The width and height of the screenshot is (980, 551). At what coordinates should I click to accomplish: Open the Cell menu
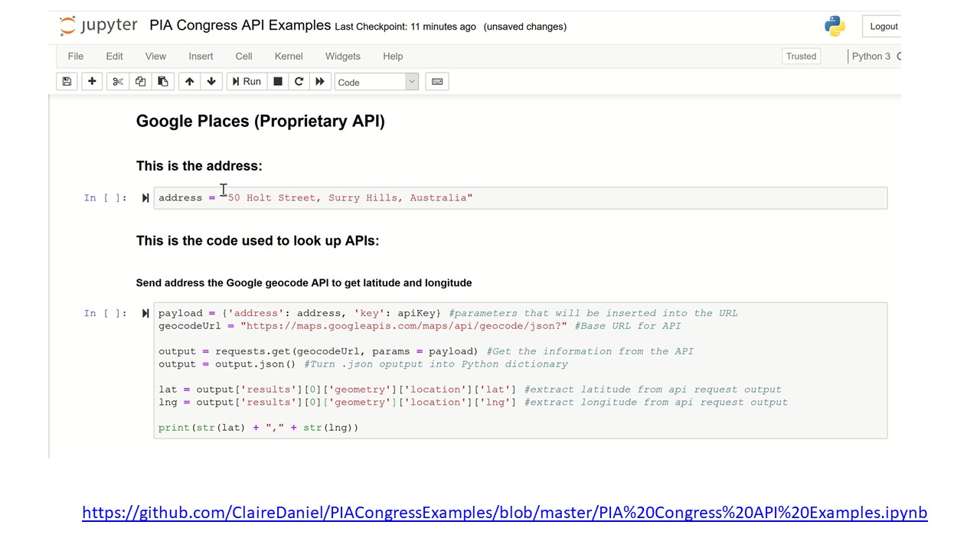243,56
